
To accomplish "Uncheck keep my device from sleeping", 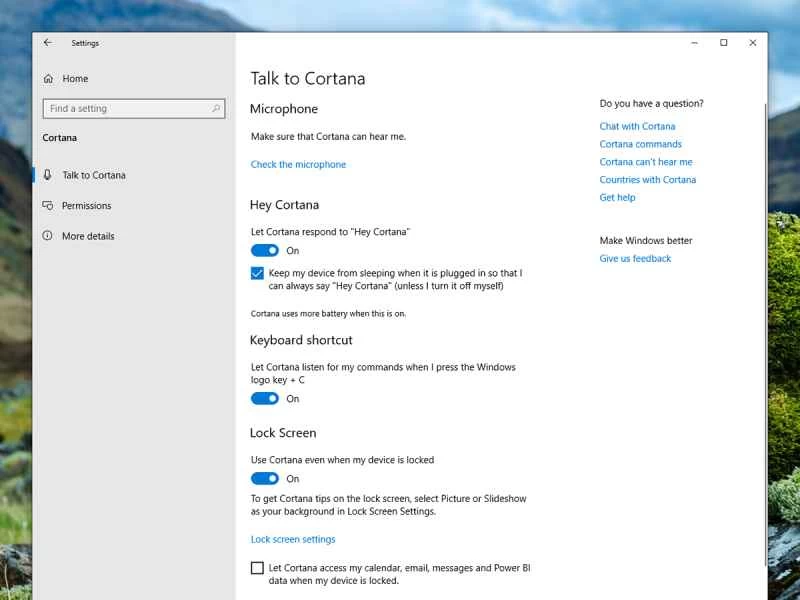I will [x=257, y=272].
